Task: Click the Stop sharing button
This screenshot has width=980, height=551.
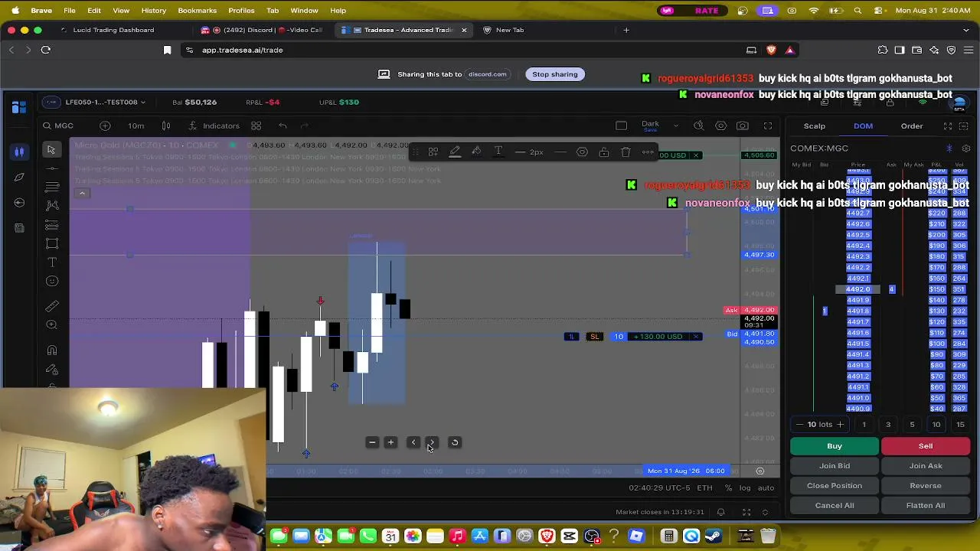Action: coord(555,74)
